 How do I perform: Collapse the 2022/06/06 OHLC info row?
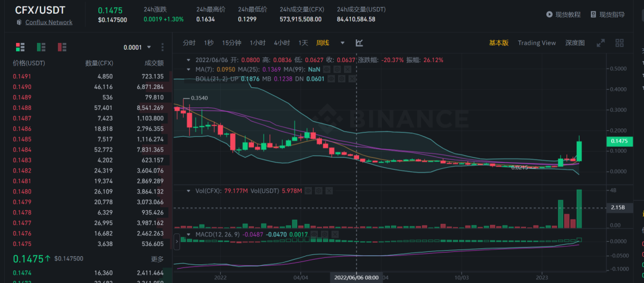188,60
